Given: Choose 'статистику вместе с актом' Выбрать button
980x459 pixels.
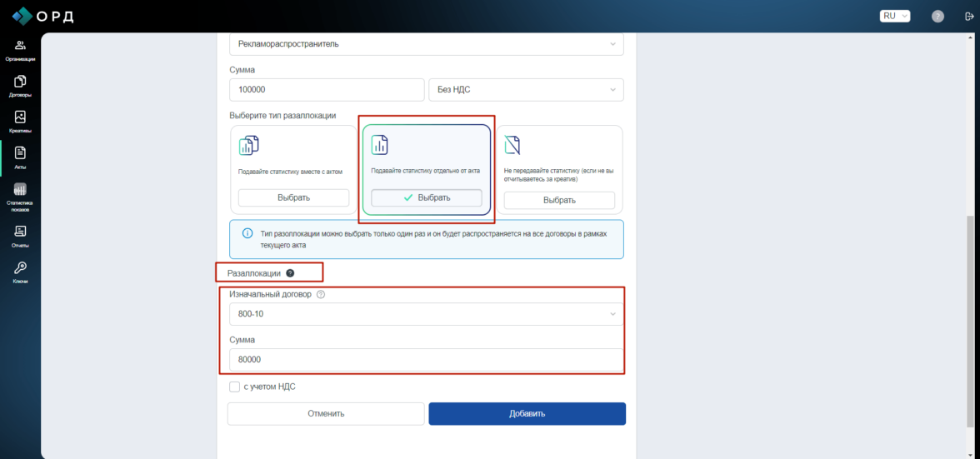Looking at the screenshot, I should 293,197.
